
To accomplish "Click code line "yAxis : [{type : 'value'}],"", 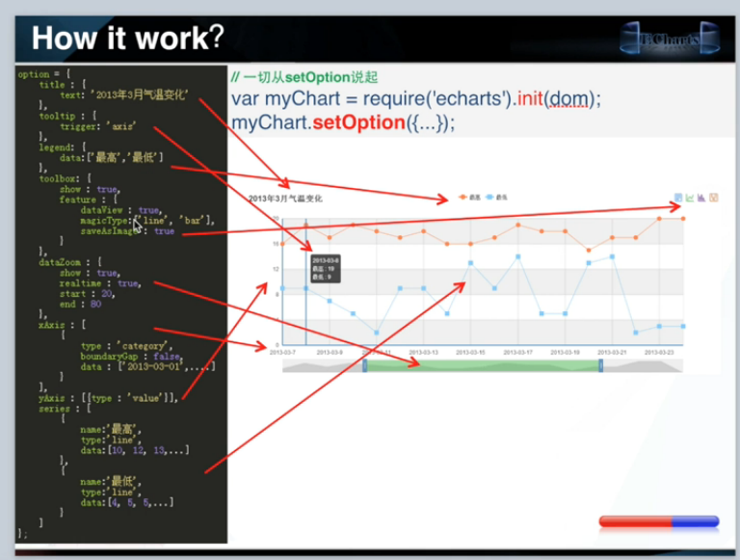I will tap(109, 398).
